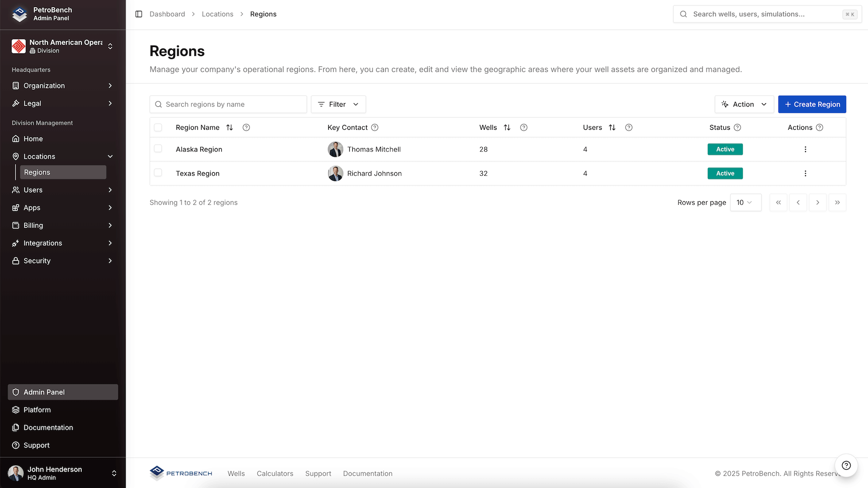Open Documentation from the footer menu

click(x=368, y=473)
